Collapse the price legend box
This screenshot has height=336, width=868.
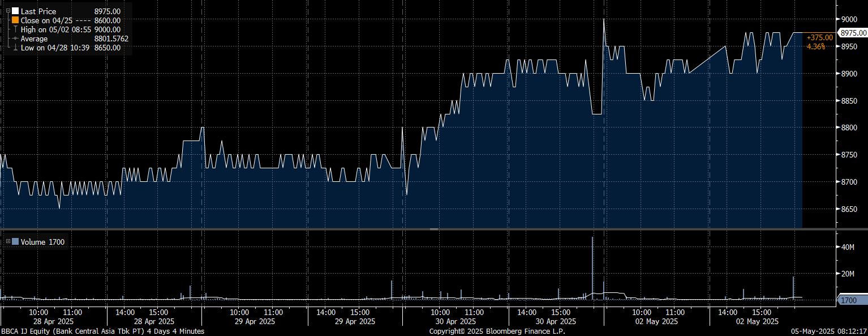[x=8, y=11]
